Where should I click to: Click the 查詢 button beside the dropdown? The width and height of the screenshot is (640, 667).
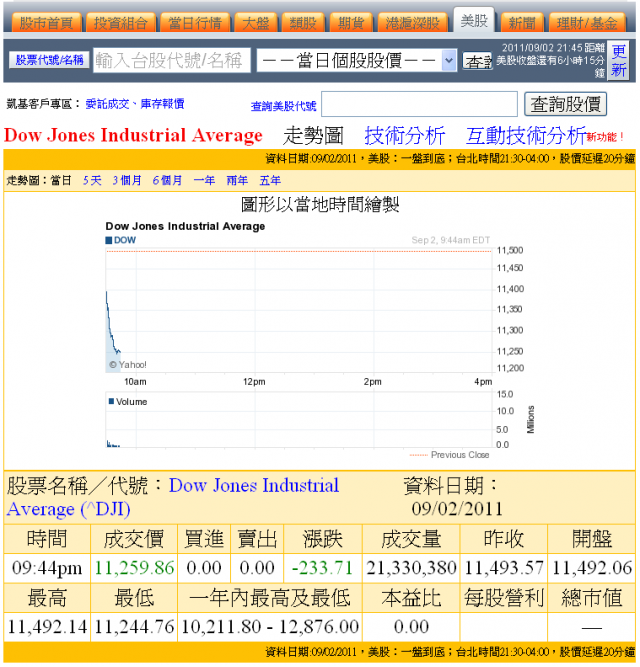[478, 61]
